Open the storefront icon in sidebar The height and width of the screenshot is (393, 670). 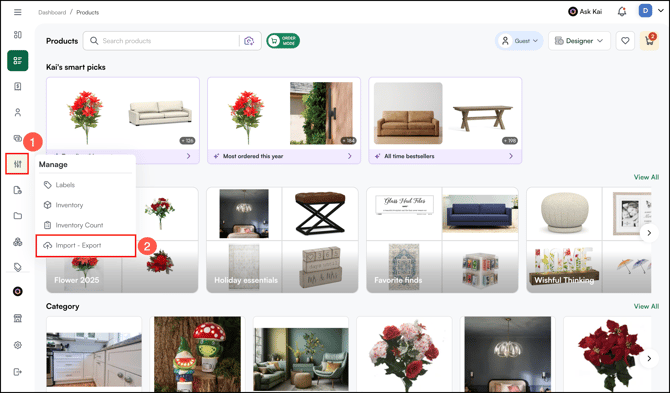point(18,318)
